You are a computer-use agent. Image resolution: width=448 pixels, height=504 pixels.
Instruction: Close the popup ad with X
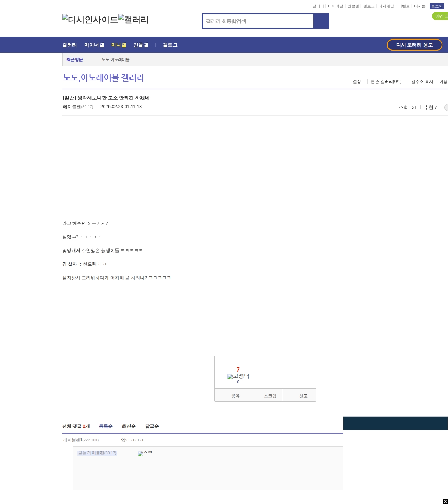coord(445,501)
